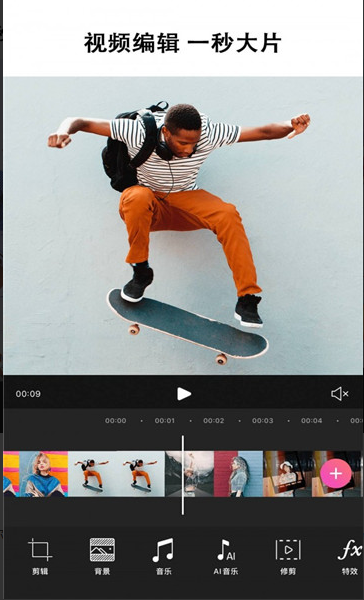This screenshot has width=364, height=600.
Task: Open the 音乐 music tool
Action: [x=163, y=556]
